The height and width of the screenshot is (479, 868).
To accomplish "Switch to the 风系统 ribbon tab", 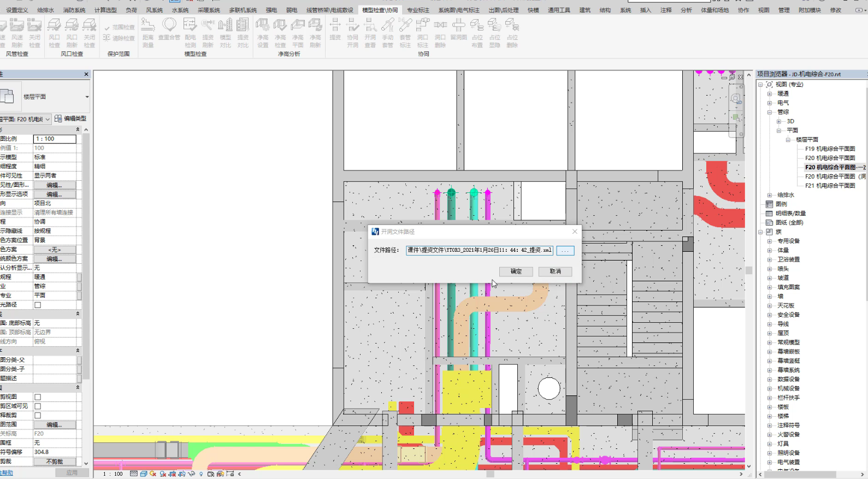I will 154,10.
